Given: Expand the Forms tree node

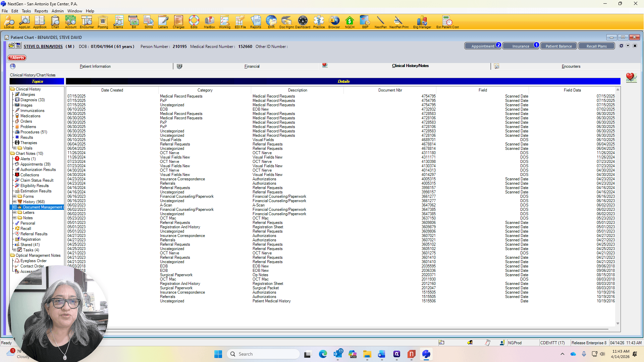Looking at the screenshot, I should (15, 196).
